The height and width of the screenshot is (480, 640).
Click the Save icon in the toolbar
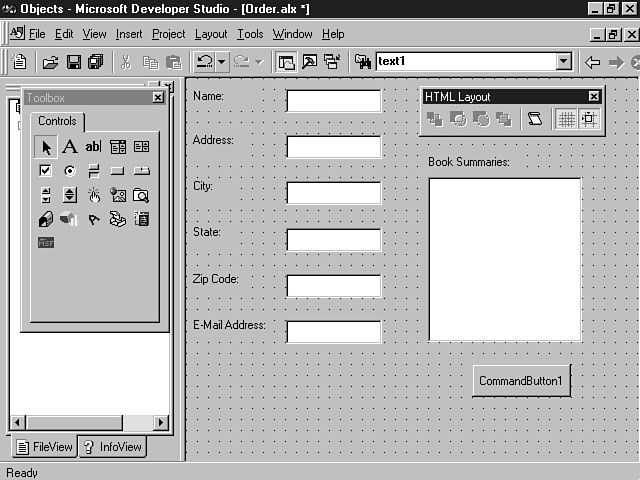[x=73, y=62]
